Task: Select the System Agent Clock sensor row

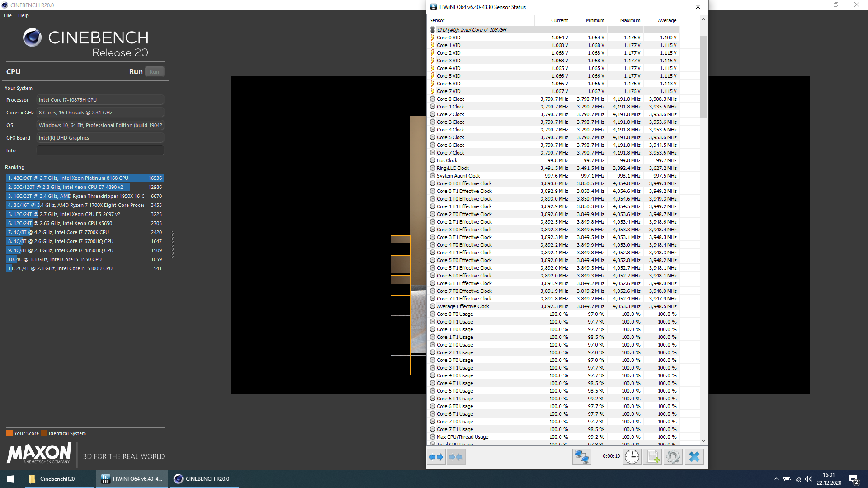Action: pyautogui.click(x=553, y=176)
